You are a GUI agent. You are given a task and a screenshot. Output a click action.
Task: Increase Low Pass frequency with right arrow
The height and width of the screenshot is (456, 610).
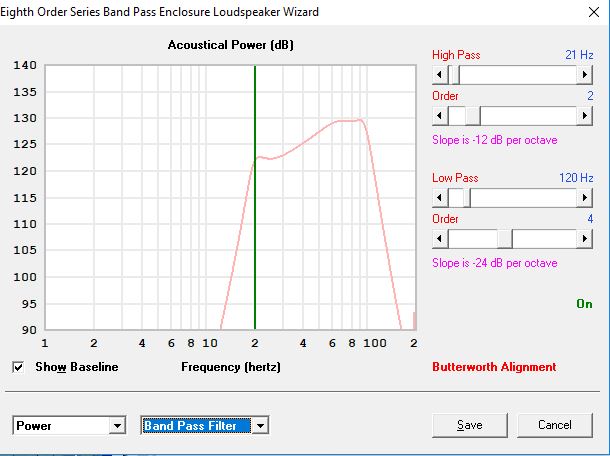pos(584,198)
